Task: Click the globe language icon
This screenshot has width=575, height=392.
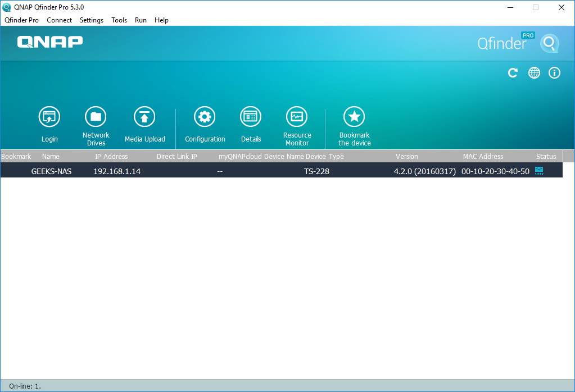Action: (534, 73)
